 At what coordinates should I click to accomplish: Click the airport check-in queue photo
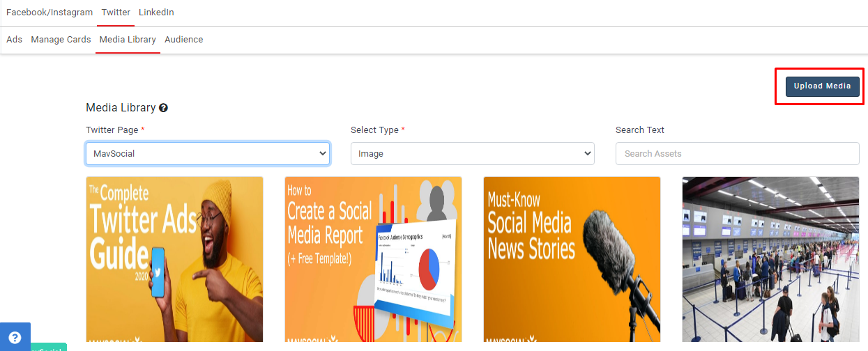click(770, 259)
